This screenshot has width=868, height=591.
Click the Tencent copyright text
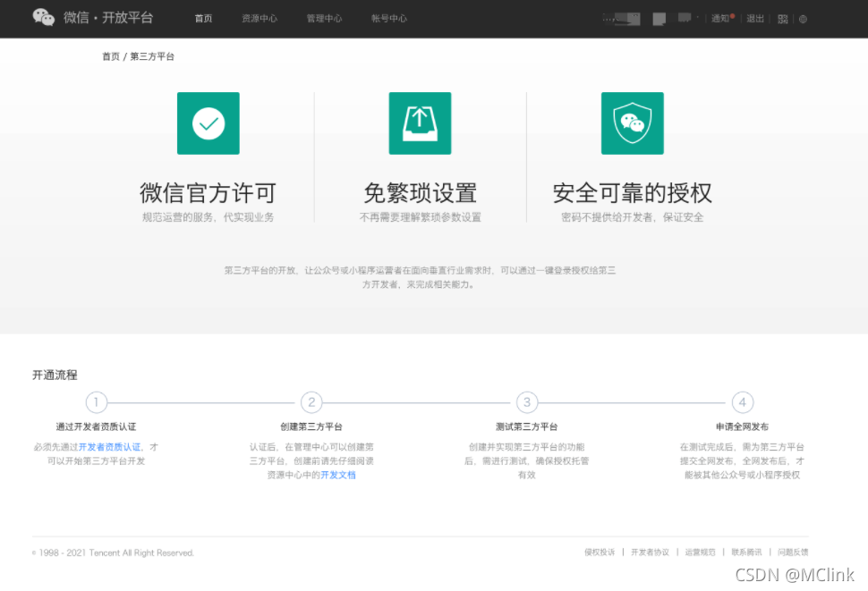[114, 553]
